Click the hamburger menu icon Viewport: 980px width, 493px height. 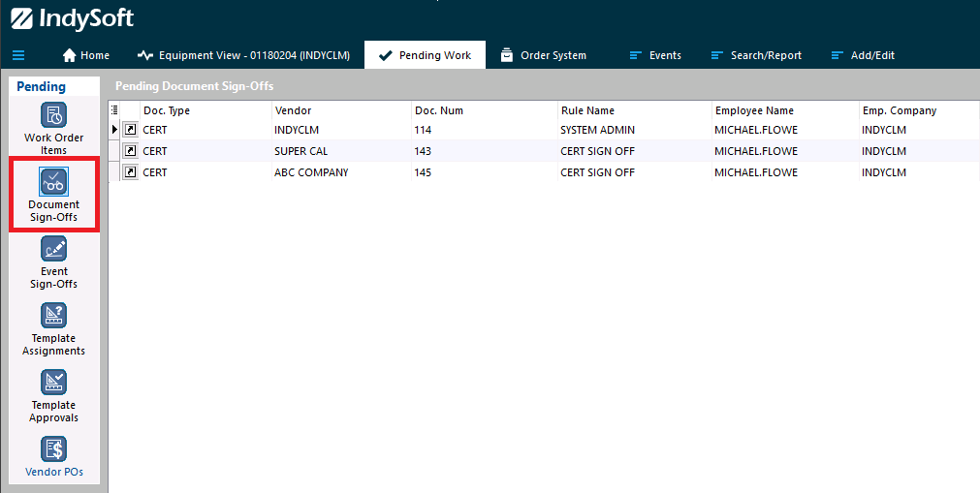click(18, 55)
